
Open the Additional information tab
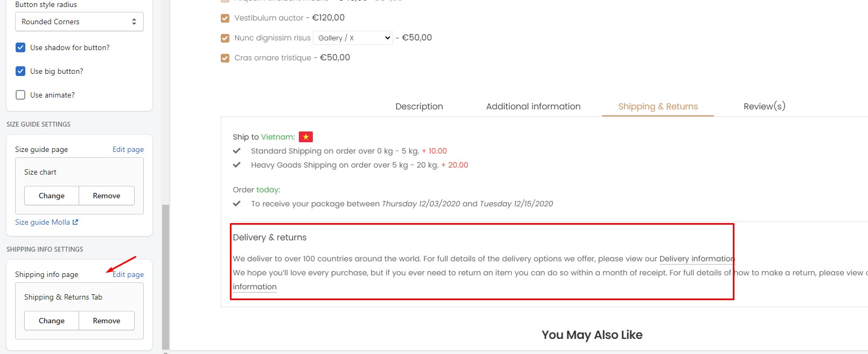pyautogui.click(x=533, y=106)
